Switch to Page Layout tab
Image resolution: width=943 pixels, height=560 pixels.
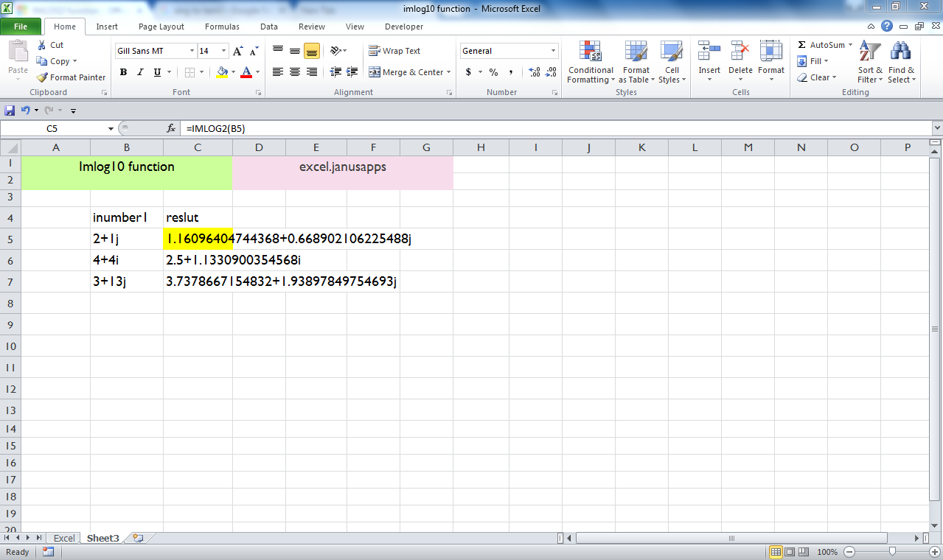tap(161, 27)
